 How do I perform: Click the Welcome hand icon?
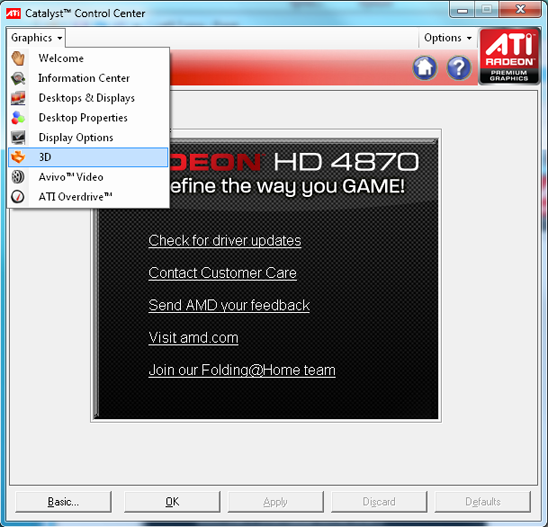(x=18, y=58)
